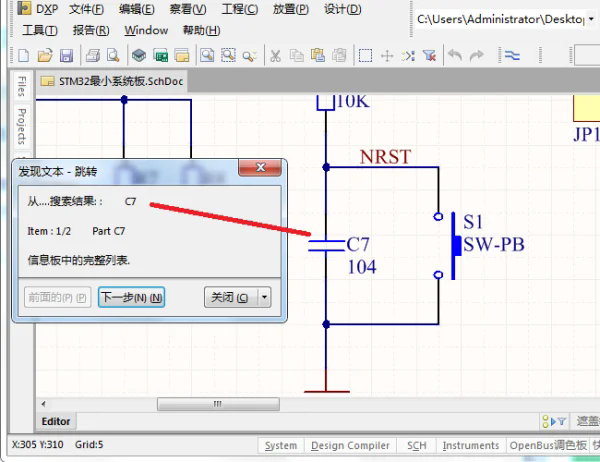Open the SCH panel button

(416, 446)
